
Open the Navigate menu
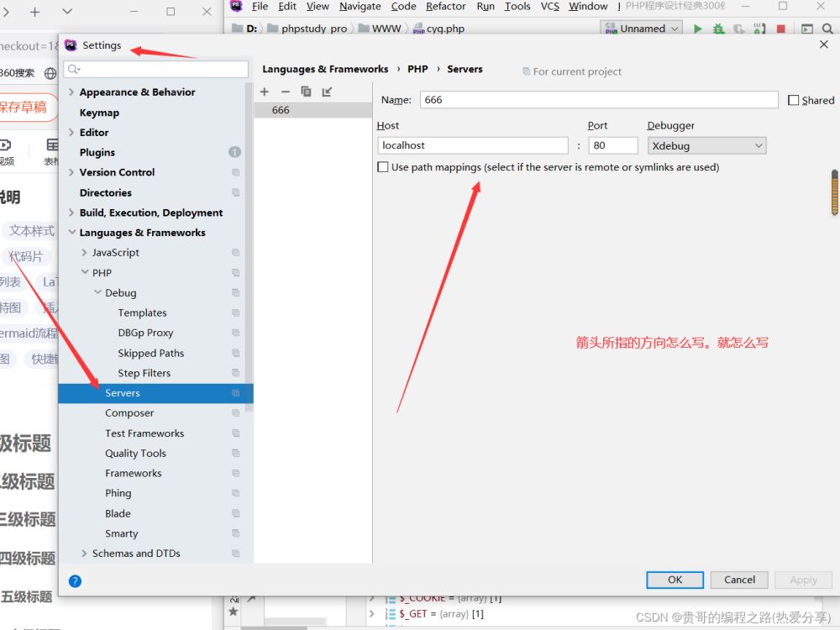[x=360, y=6]
